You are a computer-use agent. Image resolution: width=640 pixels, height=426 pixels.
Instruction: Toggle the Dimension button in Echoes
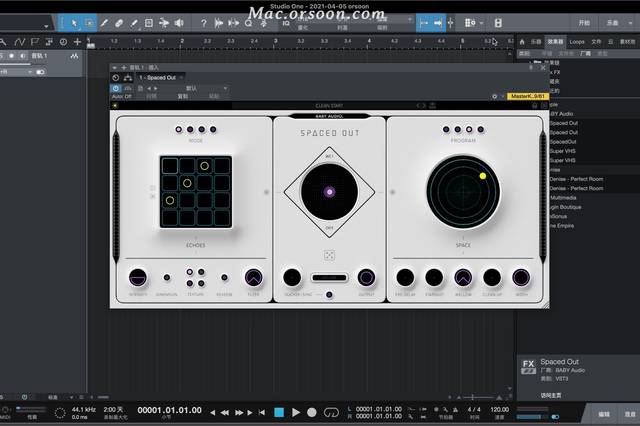click(167, 277)
